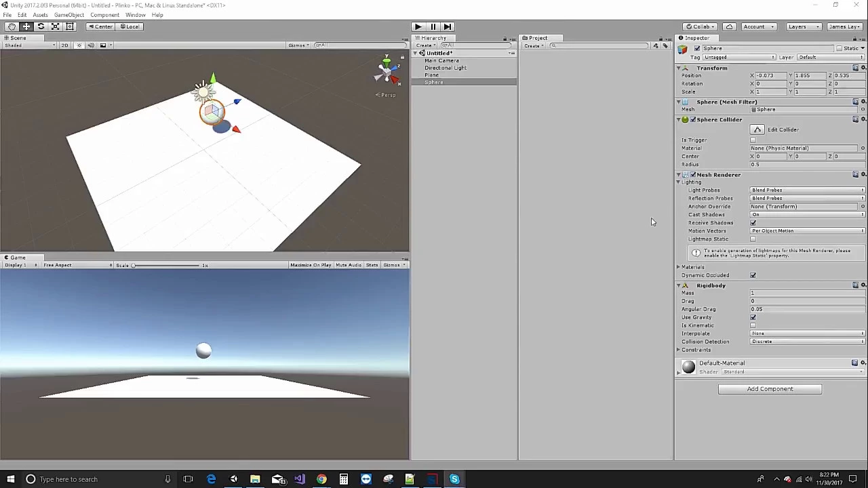Toggle the Sphere active checkbox
This screenshot has width=868, height=488.
(697, 49)
